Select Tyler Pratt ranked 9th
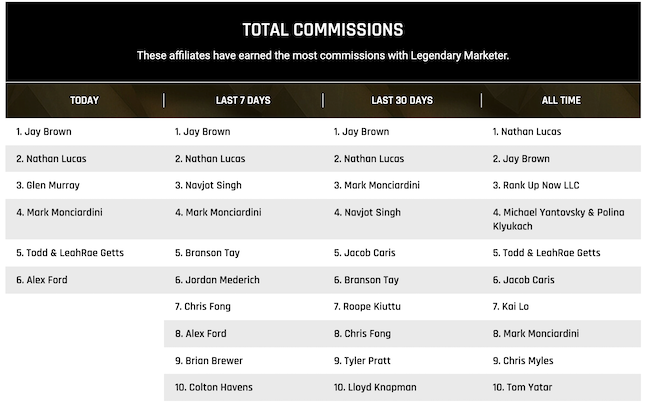Viewport: 650px width, 404px height. [x=362, y=360]
